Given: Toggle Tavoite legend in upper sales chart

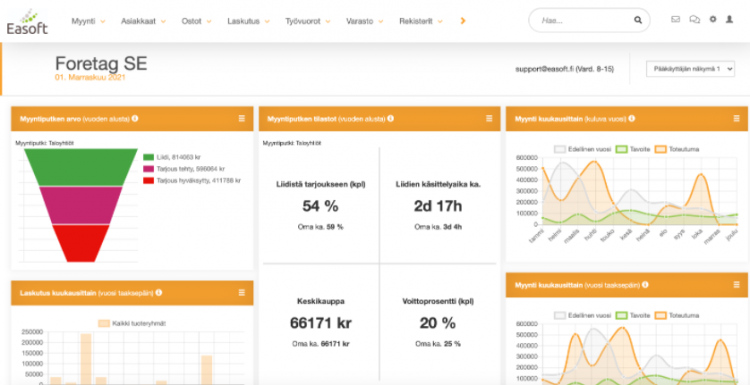Looking at the screenshot, I should coord(633,149).
